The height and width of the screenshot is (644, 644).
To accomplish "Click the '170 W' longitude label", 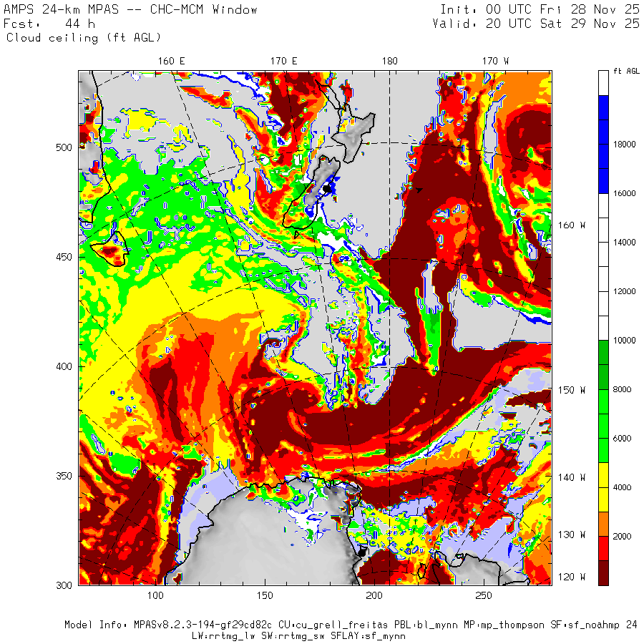I will [495, 62].
